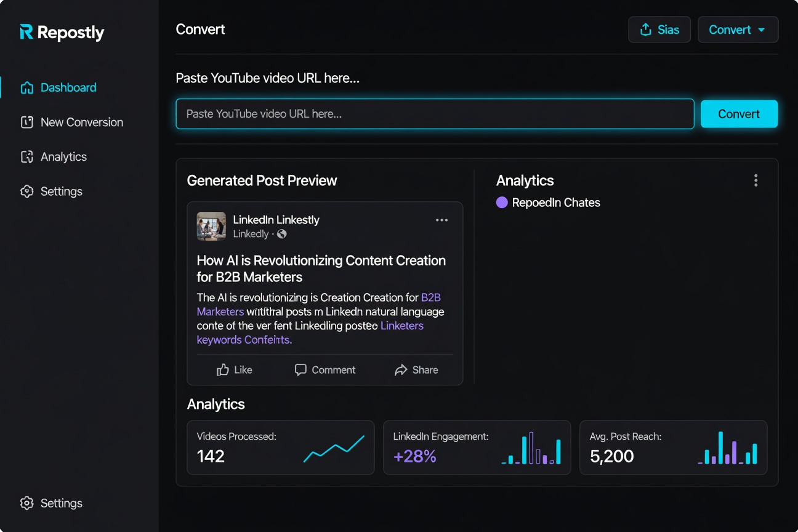Click the Videos Processed label
This screenshot has width=798, height=532.
coord(236,437)
